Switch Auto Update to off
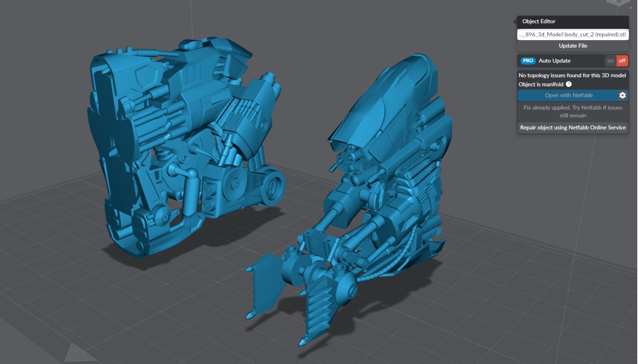Image resolution: width=638 pixels, height=364 pixels. [x=622, y=61]
